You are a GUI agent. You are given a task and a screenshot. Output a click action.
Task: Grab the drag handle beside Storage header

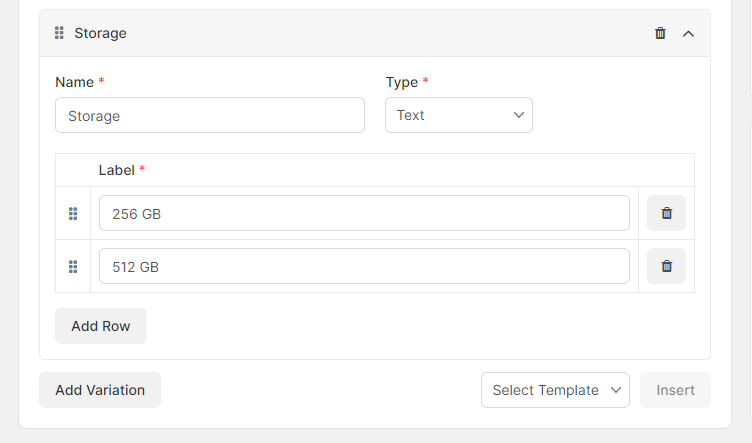coord(59,33)
